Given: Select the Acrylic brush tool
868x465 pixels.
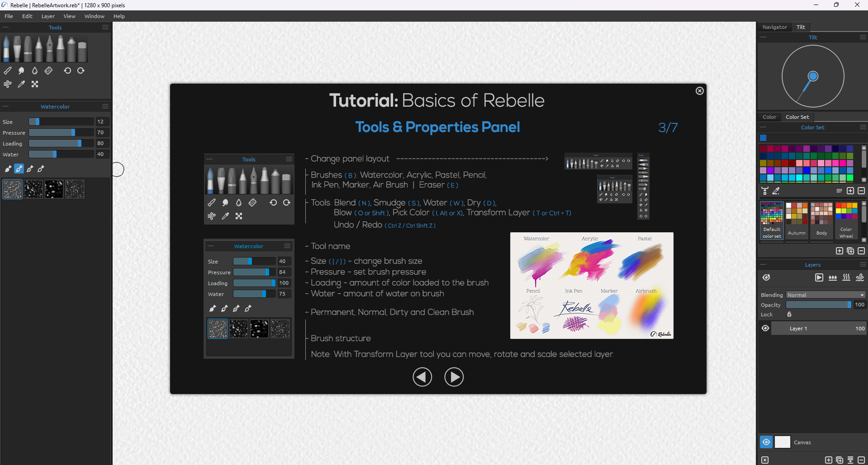Looking at the screenshot, I should pos(17,49).
